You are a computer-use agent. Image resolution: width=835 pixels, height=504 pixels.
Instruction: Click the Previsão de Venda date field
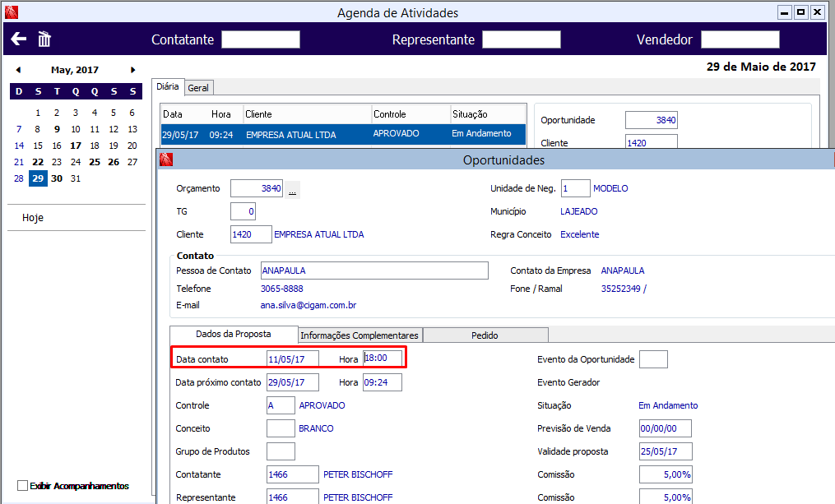click(x=666, y=428)
